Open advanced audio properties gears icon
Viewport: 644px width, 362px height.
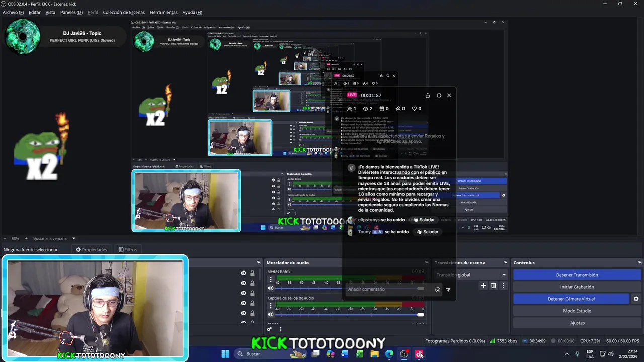270,329
